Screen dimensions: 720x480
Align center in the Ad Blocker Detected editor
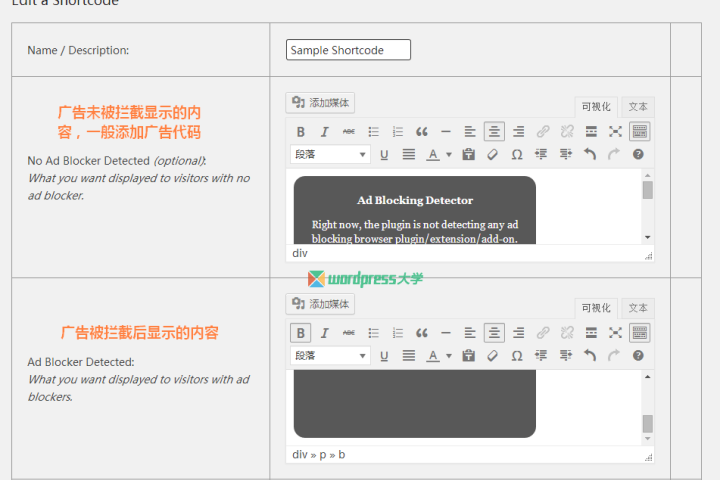point(494,333)
